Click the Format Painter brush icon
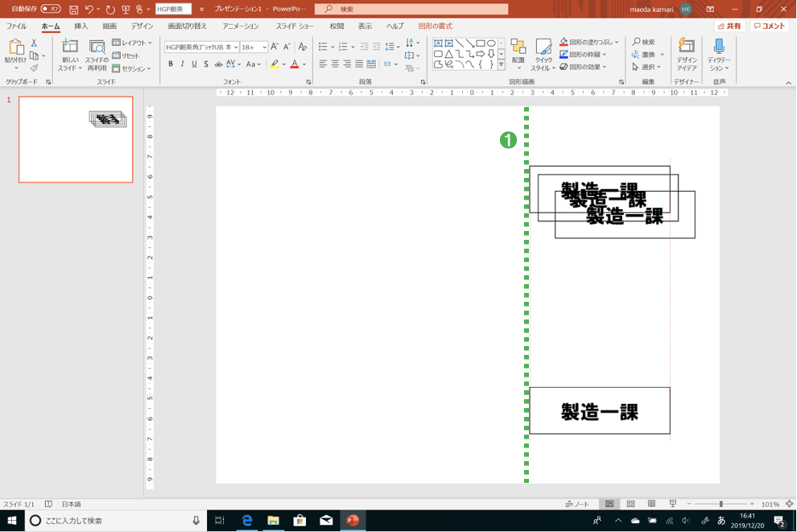This screenshot has height=532, width=797. pos(34,68)
